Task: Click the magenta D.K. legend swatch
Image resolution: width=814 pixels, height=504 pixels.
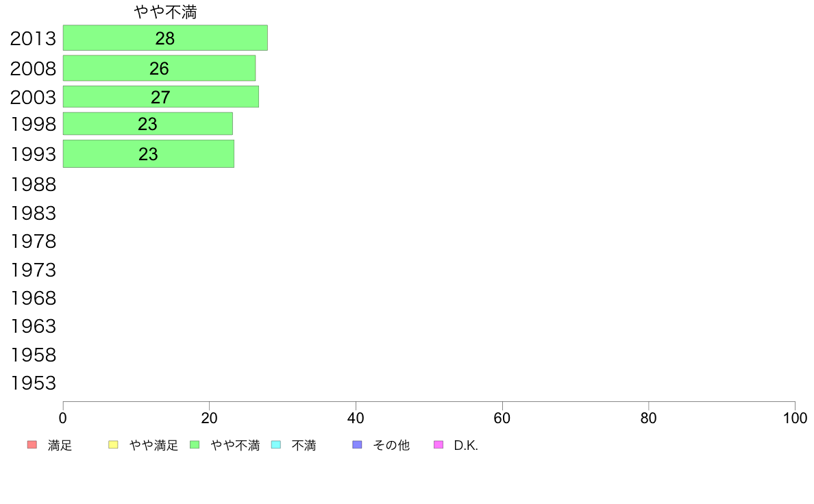Action: tap(439, 445)
